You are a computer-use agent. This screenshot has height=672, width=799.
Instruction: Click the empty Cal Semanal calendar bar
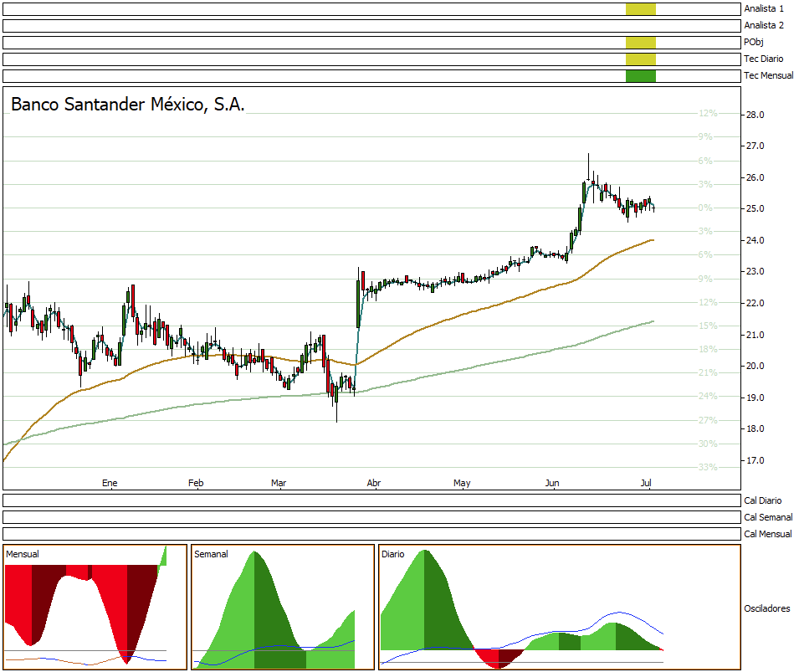[x=371, y=517]
